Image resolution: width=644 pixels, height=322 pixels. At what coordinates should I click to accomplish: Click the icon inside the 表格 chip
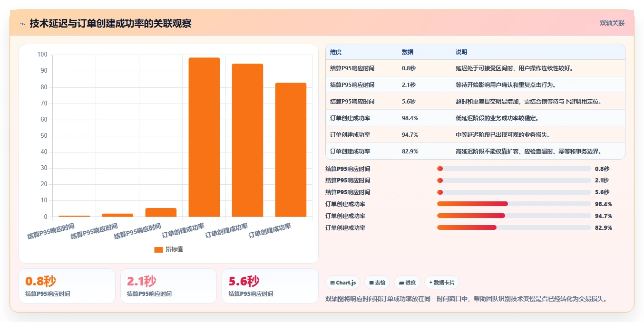[371, 283]
